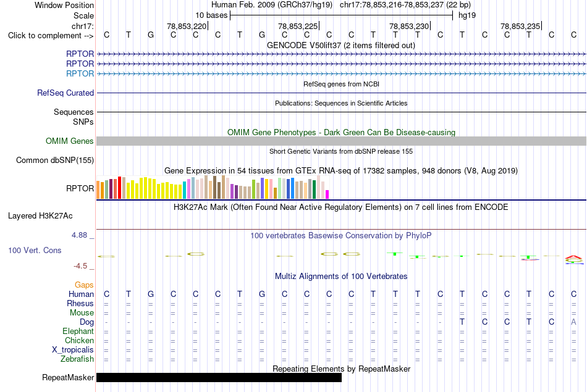Image resolution: width=587 pixels, height=392 pixels.
Task: Select the Zebrafish alignment row label
Action: 77,359
